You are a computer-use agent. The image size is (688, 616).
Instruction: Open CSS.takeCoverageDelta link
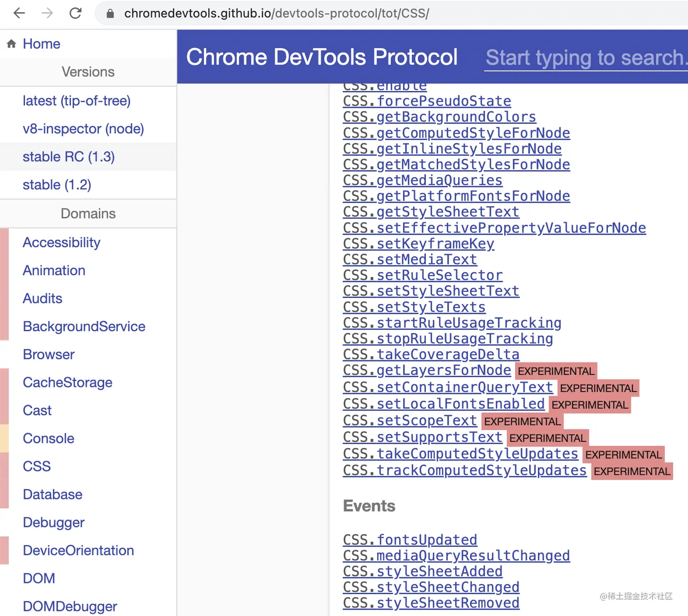[431, 354]
